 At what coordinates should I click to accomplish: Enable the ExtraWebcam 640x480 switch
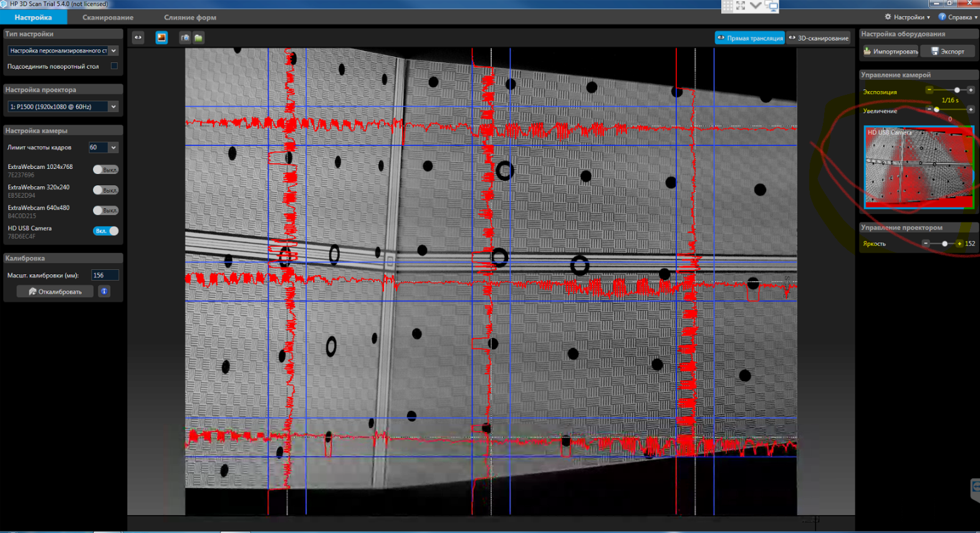[105, 211]
